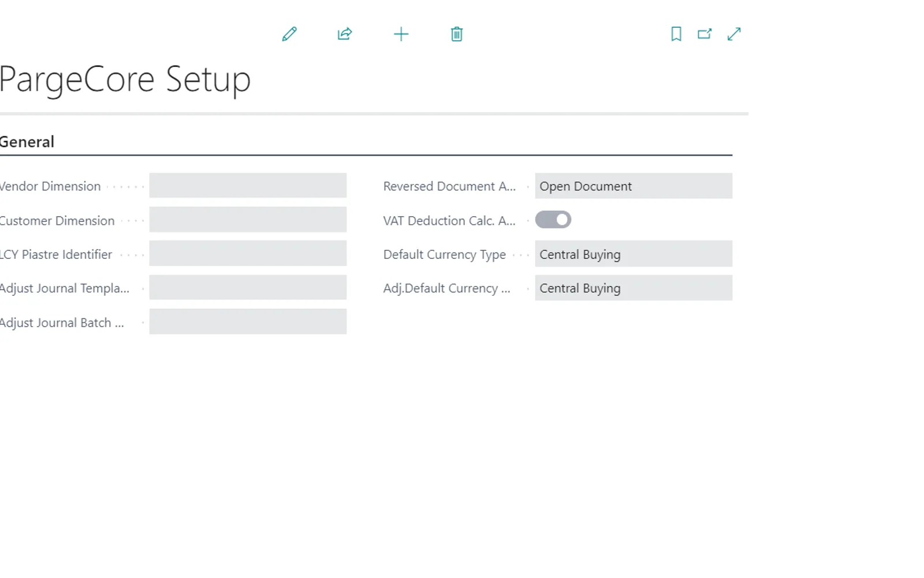Click the LCY Piastre Identifier label
924x578 pixels.
point(56,254)
